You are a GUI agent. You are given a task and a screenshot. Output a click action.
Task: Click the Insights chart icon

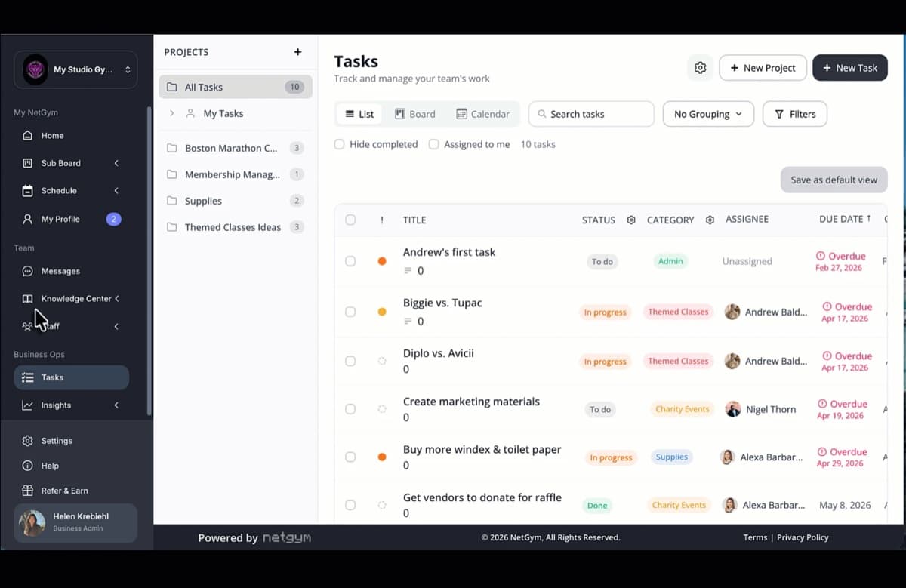tap(28, 405)
